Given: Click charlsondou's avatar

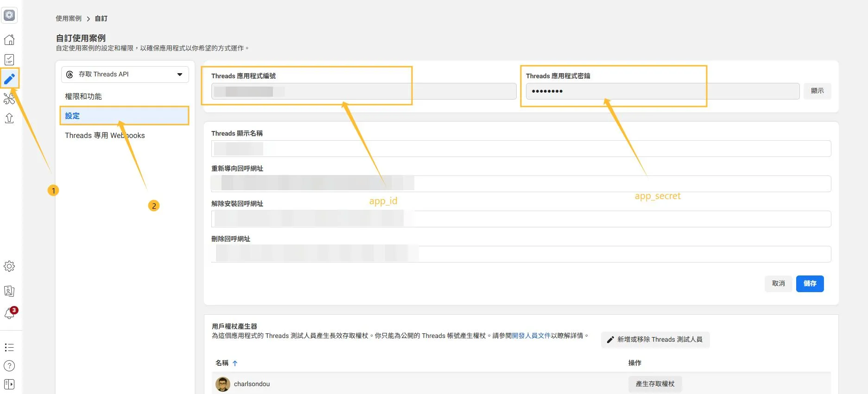Looking at the screenshot, I should click(x=223, y=384).
